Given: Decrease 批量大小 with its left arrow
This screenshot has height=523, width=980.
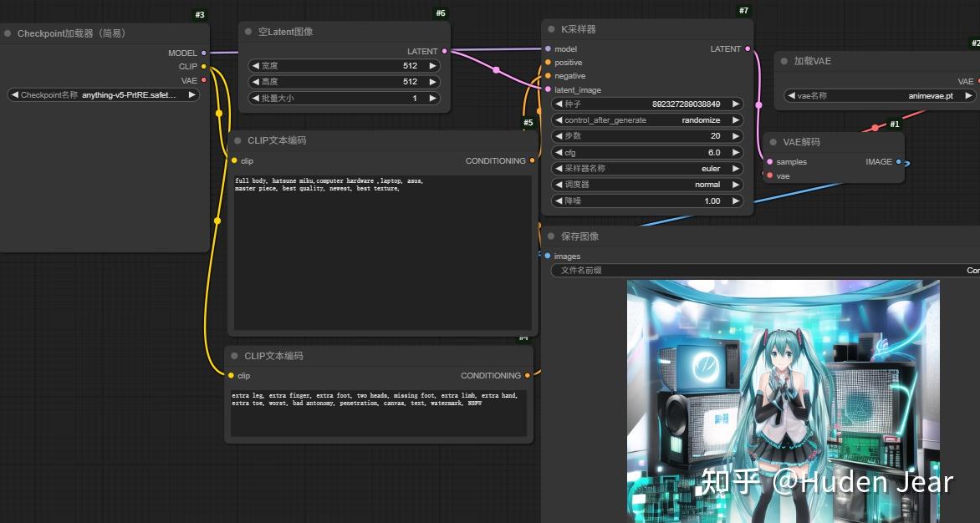Looking at the screenshot, I should pyautogui.click(x=255, y=98).
